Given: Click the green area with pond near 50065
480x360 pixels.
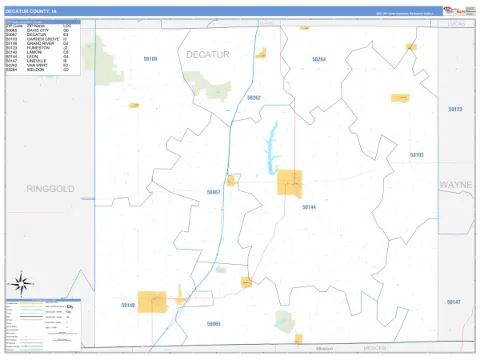Looking at the screenshot, I should [285, 322].
